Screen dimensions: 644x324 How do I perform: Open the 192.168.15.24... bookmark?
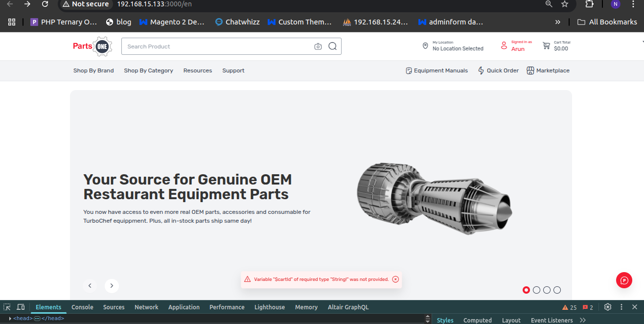pyautogui.click(x=375, y=22)
